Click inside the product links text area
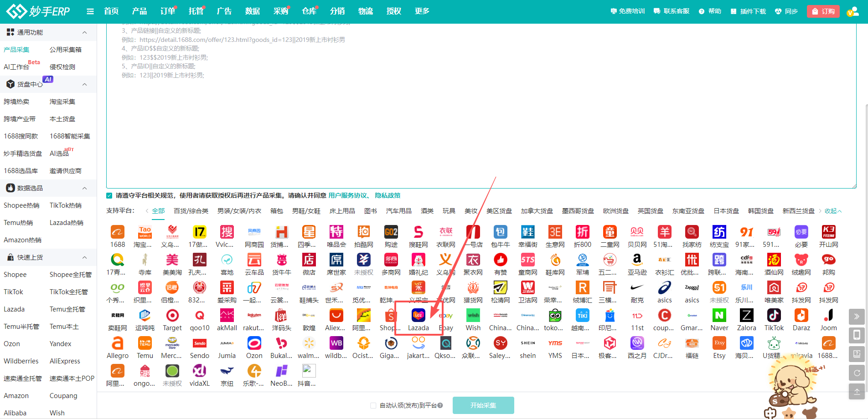 481,106
